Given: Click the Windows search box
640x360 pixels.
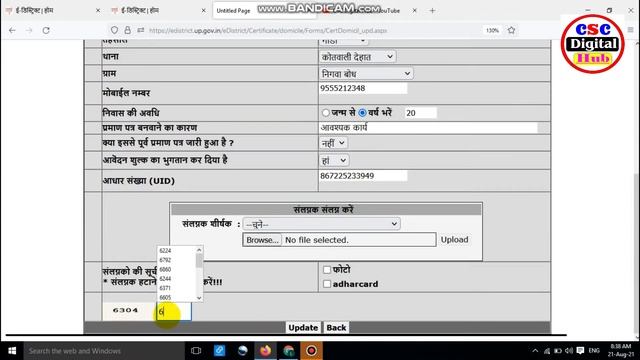Looking at the screenshot, I should pos(104,351).
